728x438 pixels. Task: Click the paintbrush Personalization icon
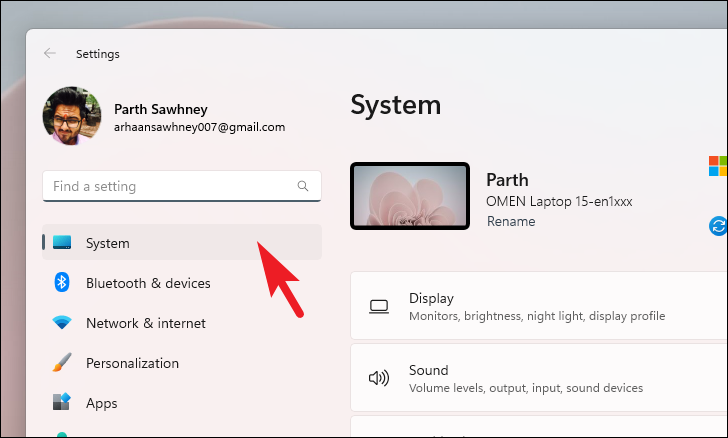[x=62, y=362]
